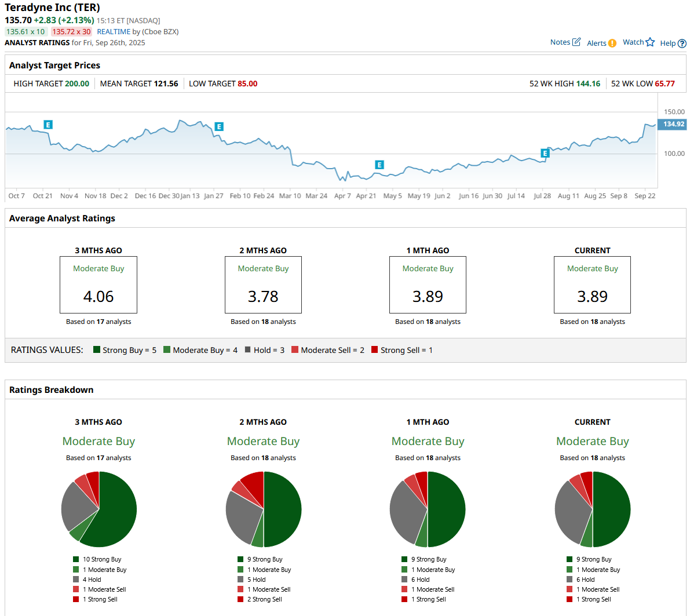Click the Alerts exclamation icon
This screenshot has height=616, width=690.
pyautogui.click(x=612, y=43)
